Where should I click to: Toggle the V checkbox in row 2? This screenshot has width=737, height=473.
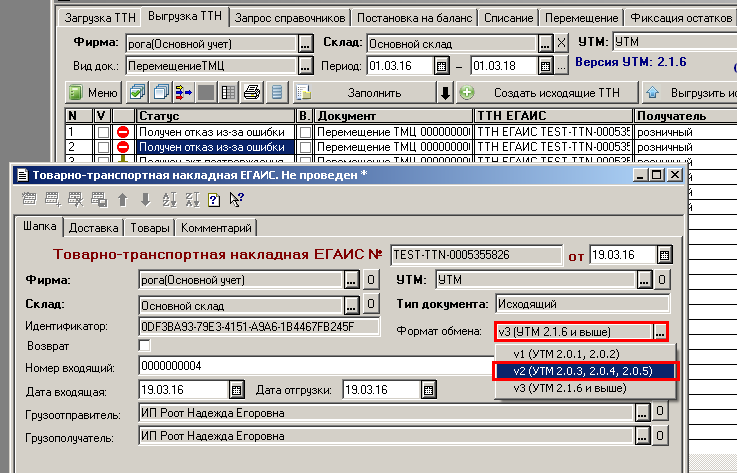(x=102, y=147)
